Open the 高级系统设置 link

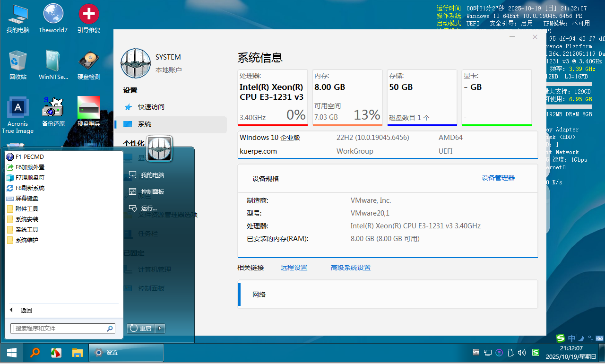(350, 268)
